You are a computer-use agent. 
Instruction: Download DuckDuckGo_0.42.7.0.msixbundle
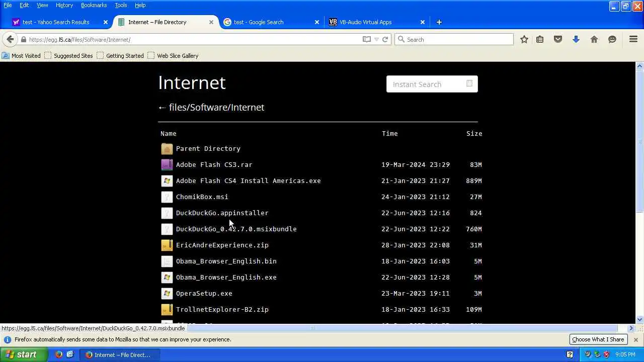click(x=236, y=229)
